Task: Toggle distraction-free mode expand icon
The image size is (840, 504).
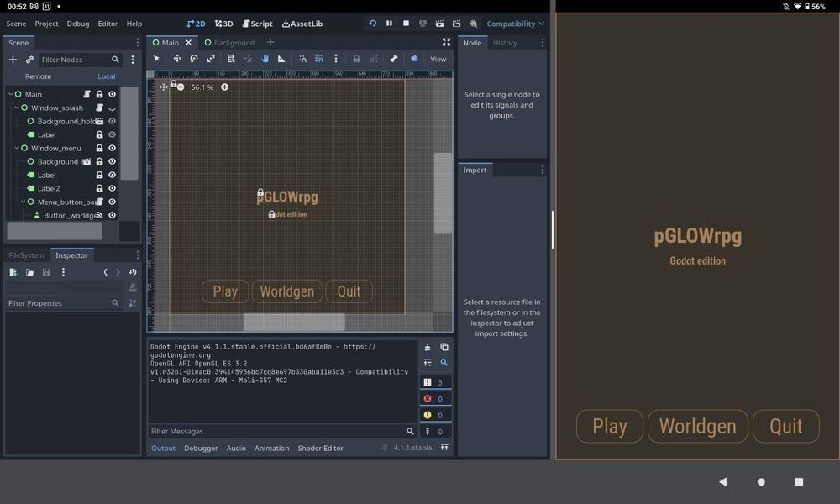Action: click(446, 42)
